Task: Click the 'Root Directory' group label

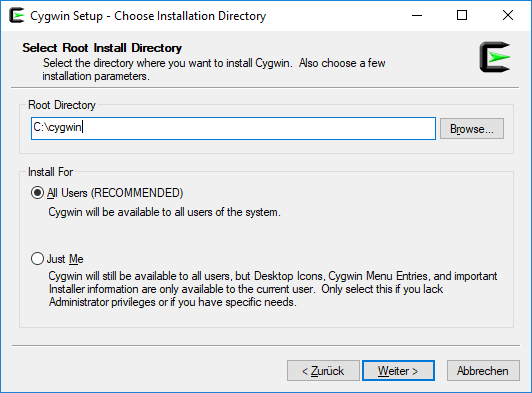Action: 62,105
